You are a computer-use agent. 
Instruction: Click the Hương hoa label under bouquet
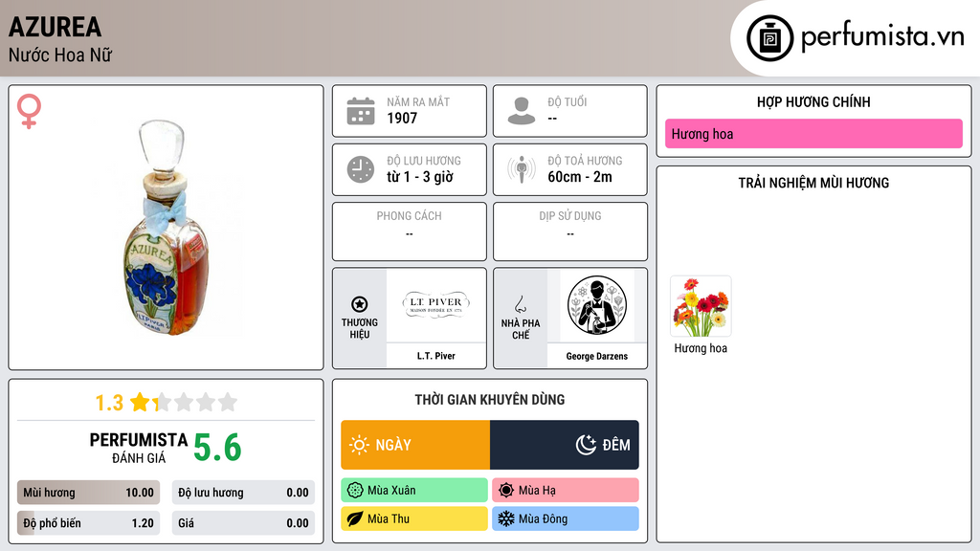coord(701,348)
